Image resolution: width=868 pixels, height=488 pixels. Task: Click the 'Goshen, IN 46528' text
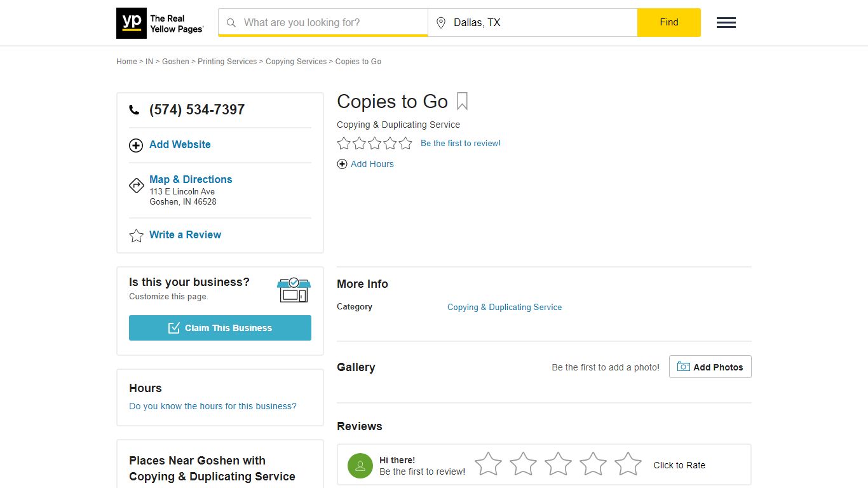(183, 202)
